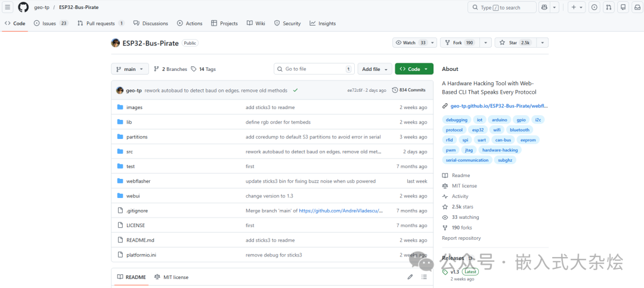Open the 834 Commits history link
This screenshot has height=288, width=644.
409,90
